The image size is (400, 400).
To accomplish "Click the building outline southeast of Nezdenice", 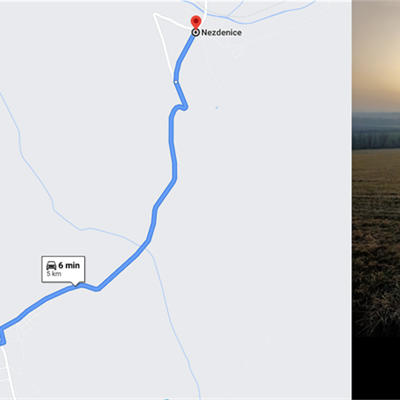I will 238,51.
